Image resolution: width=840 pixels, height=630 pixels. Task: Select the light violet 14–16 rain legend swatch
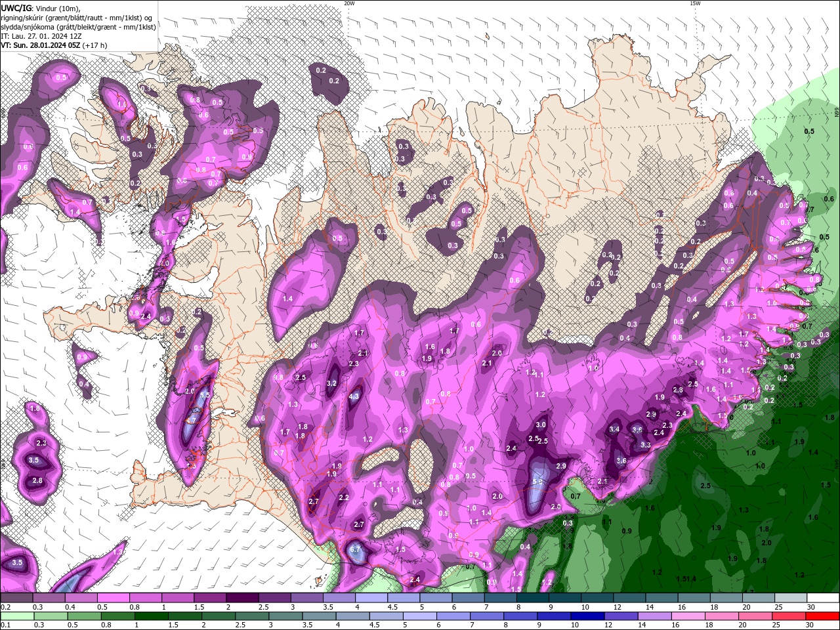tap(655, 616)
